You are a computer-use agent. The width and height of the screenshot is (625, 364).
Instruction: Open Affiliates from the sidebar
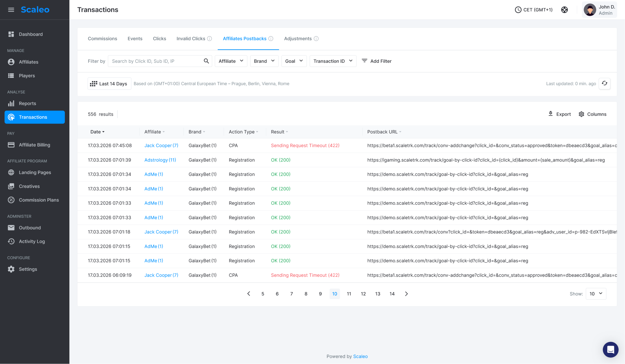pos(29,62)
